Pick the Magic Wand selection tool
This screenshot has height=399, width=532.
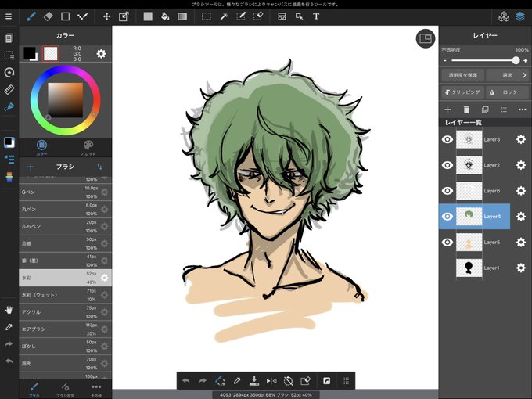tap(224, 16)
